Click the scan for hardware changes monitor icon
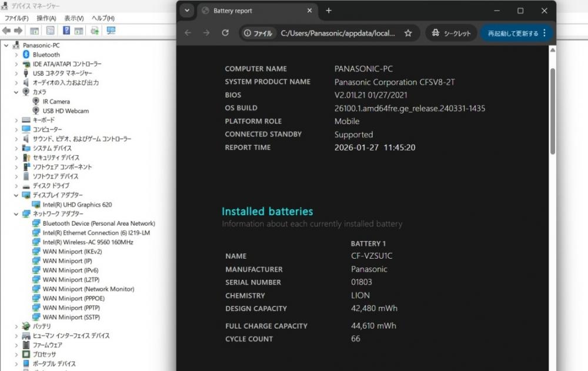This screenshot has height=371, width=588. click(111, 31)
